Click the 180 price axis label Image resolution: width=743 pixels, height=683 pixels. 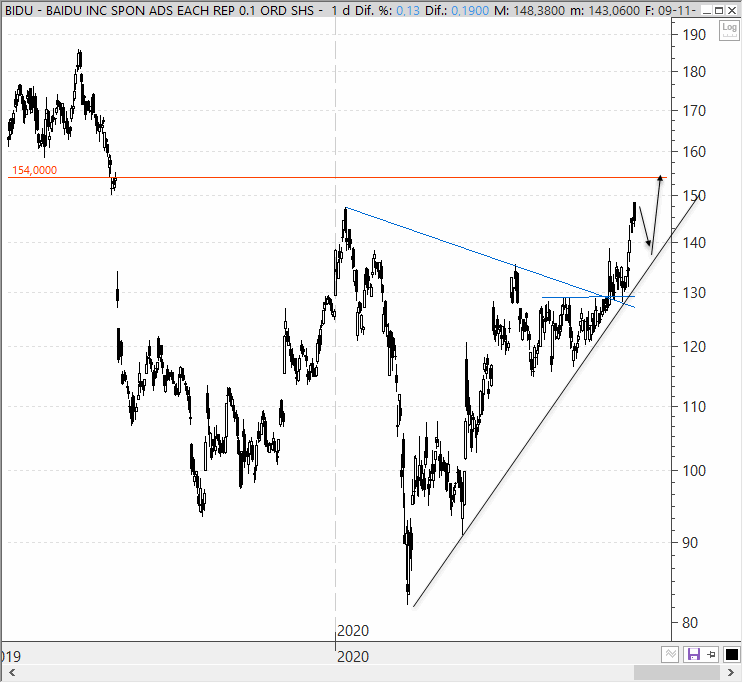click(x=694, y=72)
